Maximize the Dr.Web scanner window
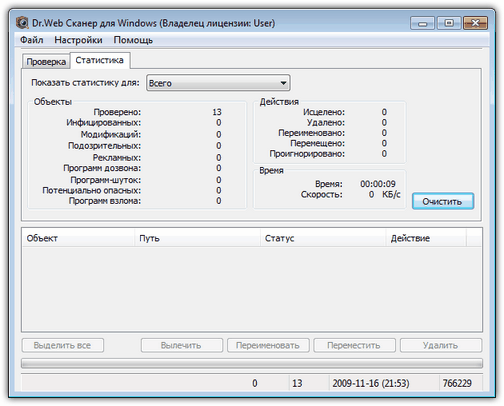Screen dimensions: 504x406 [x=449, y=23]
